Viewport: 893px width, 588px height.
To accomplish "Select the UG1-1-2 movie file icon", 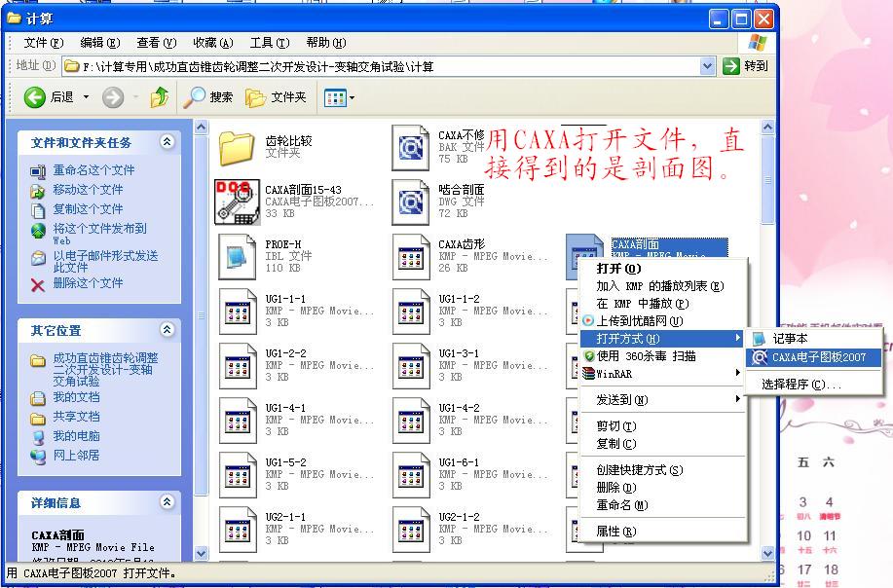I will [x=410, y=312].
